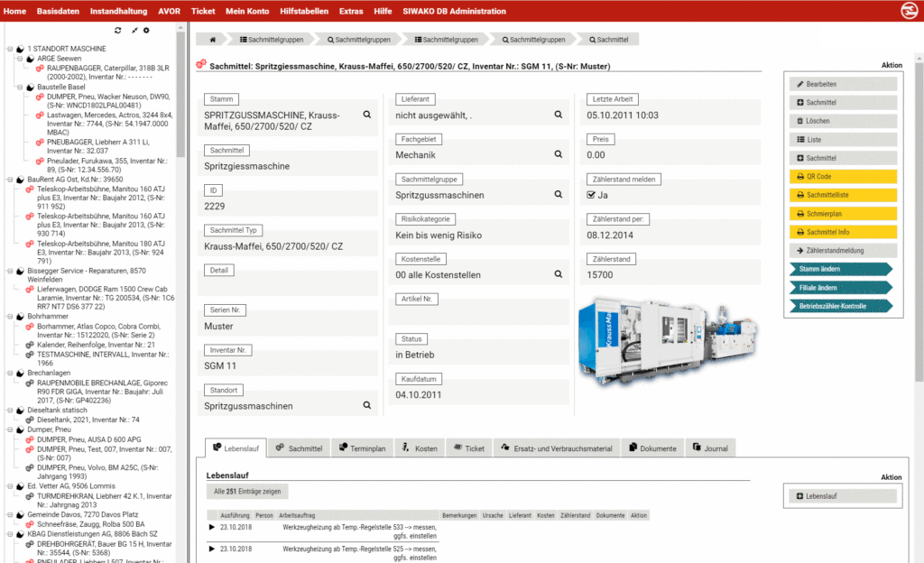Click the search icon in the Standort field

click(367, 406)
